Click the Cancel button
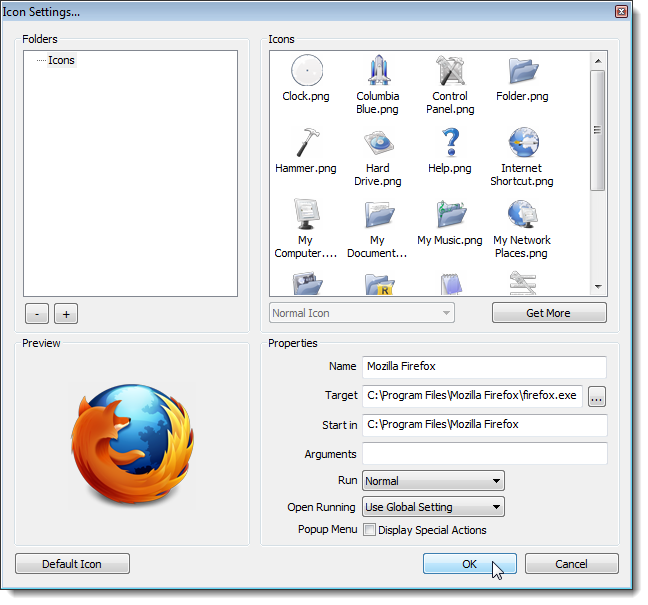This screenshot has width=648, height=605. point(572,564)
